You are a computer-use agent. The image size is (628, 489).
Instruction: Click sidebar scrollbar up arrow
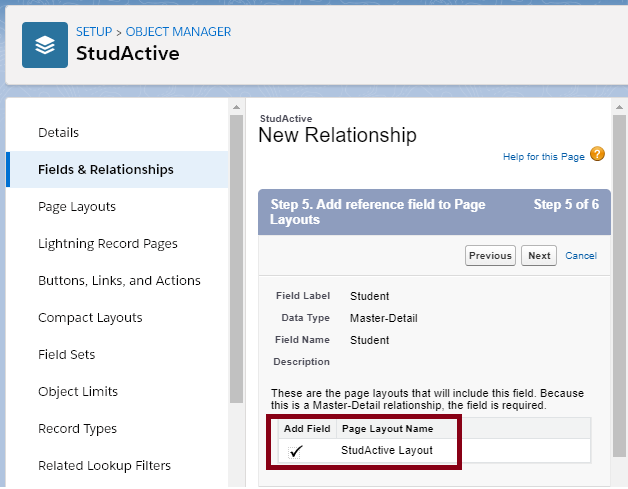click(236, 107)
